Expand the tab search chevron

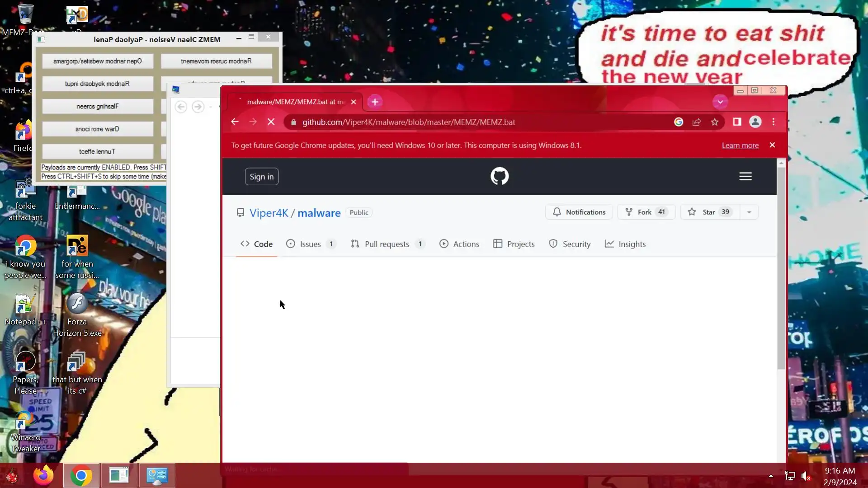click(720, 102)
